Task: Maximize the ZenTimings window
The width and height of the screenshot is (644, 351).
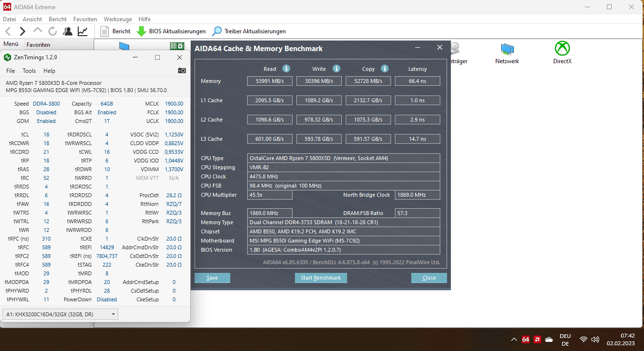Action: pos(157,57)
